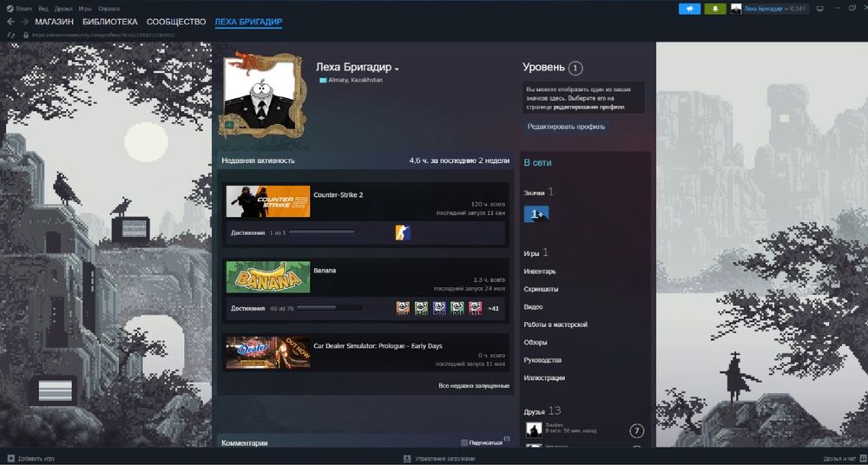Switch to the БИБЛИОТЕКА tab
The image size is (868, 465).
pos(110,22)
